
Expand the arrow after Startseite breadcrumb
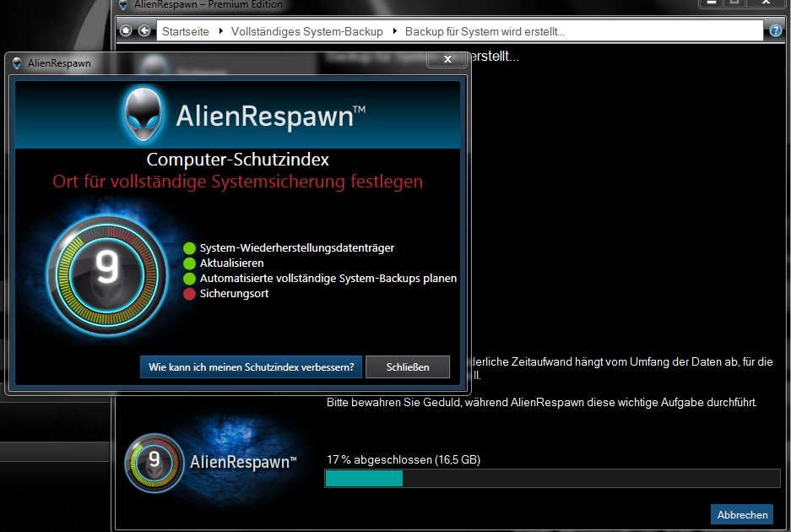(221, 31)
